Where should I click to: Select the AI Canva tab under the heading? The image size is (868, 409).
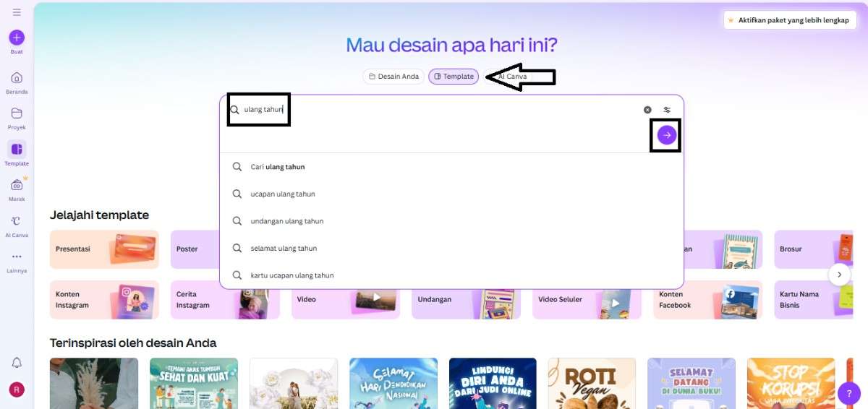pyautogui.click(x=507, y=77)
